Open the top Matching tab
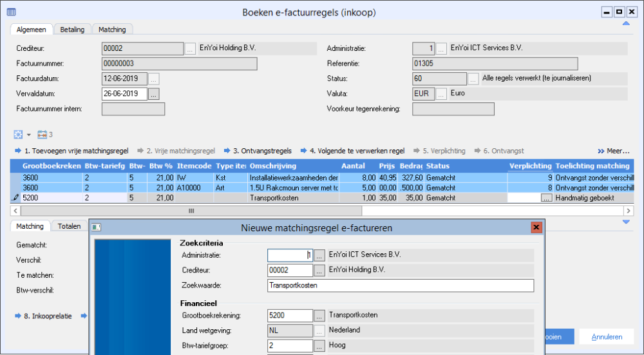644x355 pixels. (112, 30)
